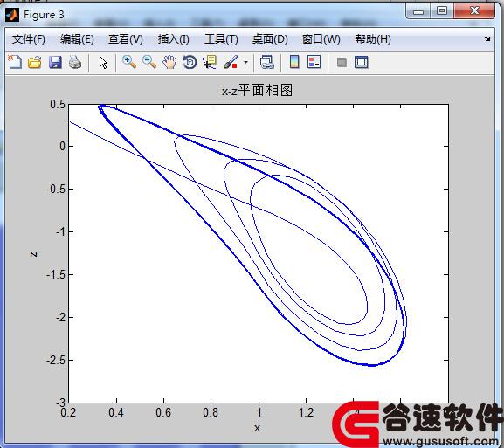Image resolution: width=504 pixels, height=448 pixels.
Task: Click the plot title x-z平面相图
Action: pyautogui.click(x=257, y=90)
